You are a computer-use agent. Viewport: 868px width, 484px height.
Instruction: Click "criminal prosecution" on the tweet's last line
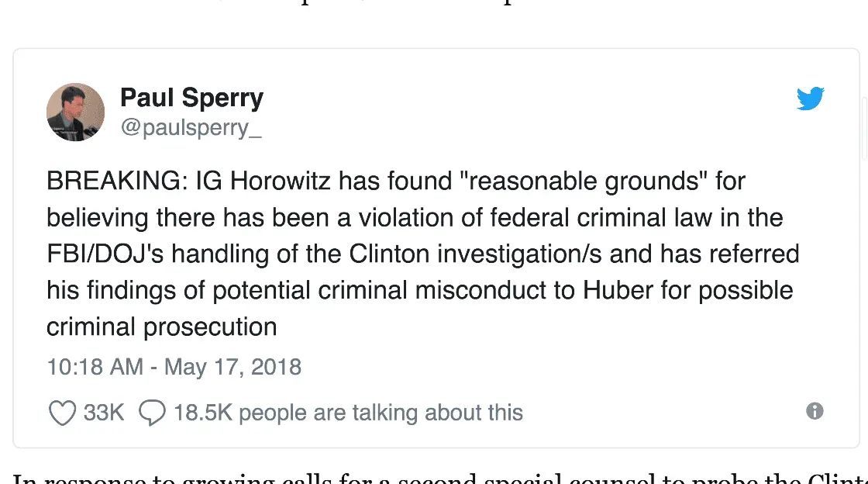[161, 327]
